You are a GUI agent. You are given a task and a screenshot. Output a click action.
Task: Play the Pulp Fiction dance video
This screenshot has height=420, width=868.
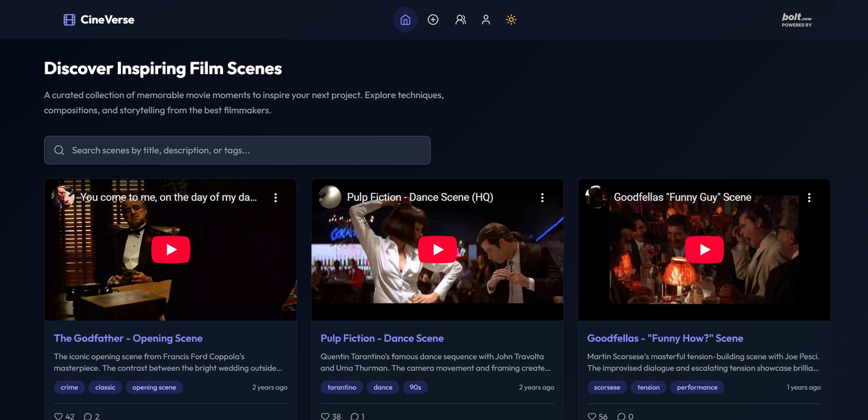coord(437,250)
